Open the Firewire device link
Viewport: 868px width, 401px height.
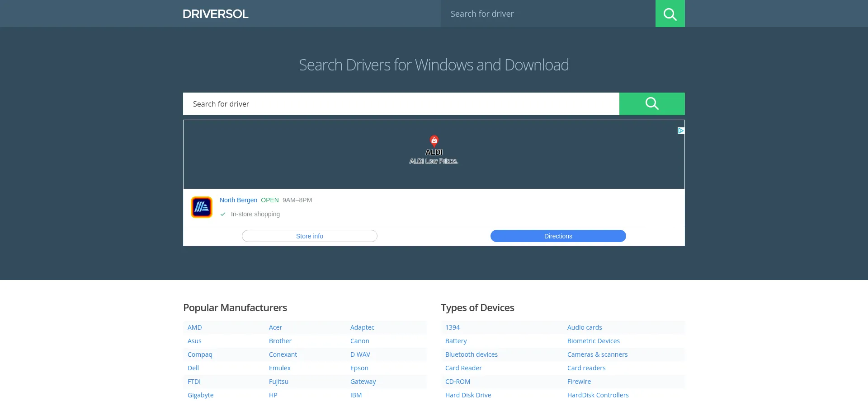[x=579, y=382]
